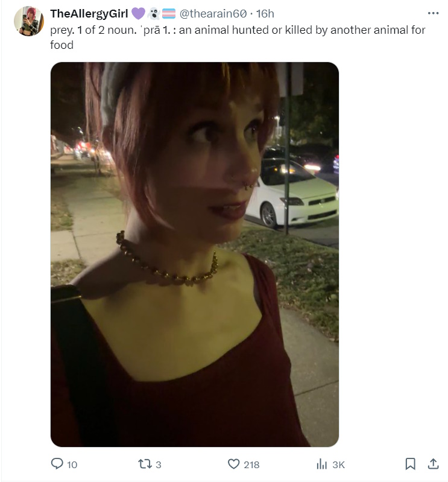The height and width of the screenshot is (482, 448).
Task: Open the 16h timestamp permalink
Action: pos(265,14)
